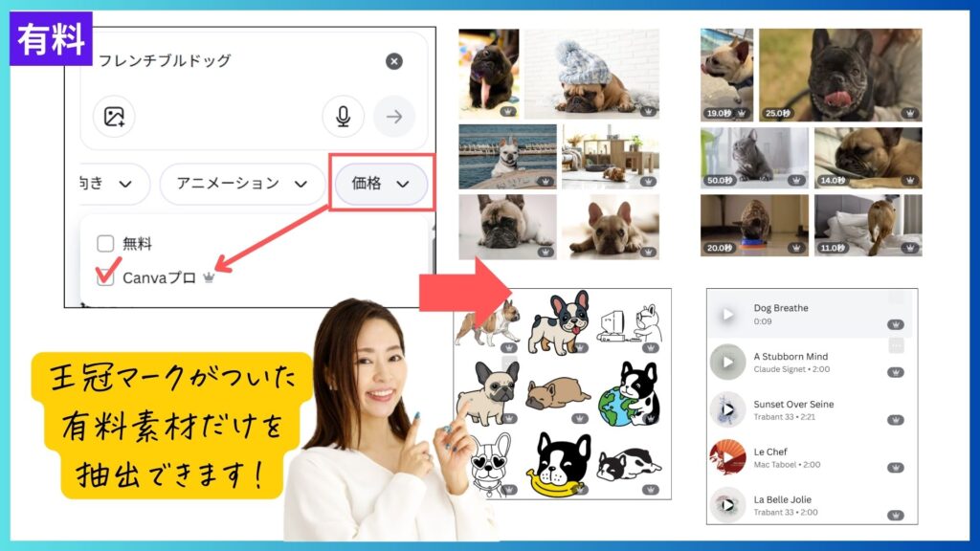
Task: Click the arrow submit search button
Action: 393,117
